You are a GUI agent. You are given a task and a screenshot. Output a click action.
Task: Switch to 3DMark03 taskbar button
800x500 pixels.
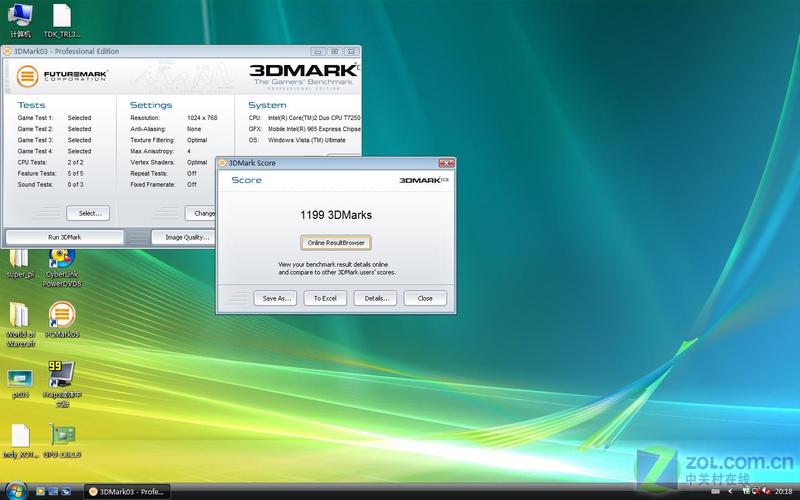pos(127,492)
